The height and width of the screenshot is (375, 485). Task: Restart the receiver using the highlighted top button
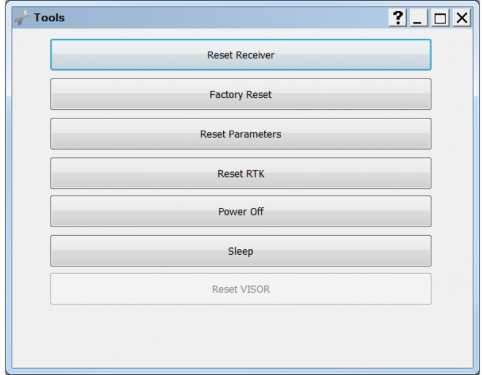point(241,55)
